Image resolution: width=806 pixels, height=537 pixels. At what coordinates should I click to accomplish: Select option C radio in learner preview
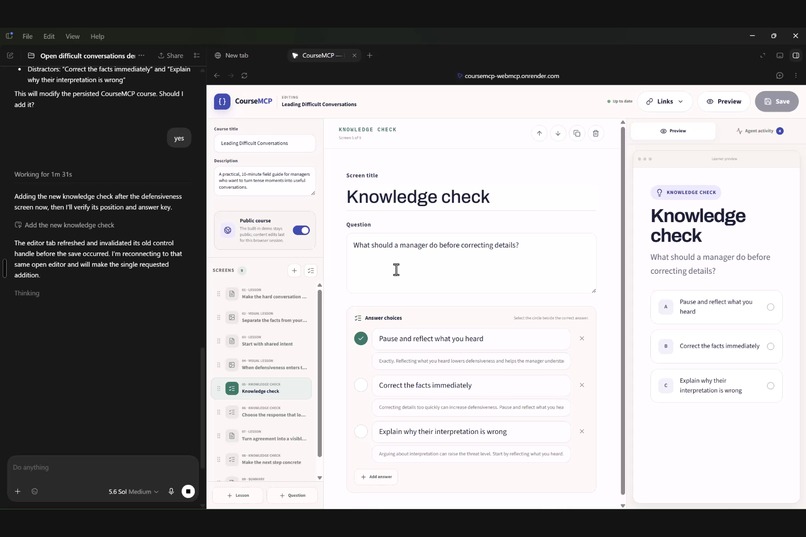(x=770, y=385)
